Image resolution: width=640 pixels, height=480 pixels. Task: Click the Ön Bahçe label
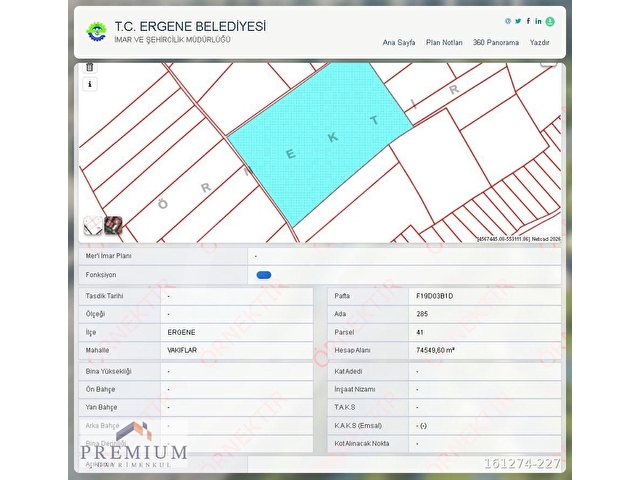pos(100,389)
